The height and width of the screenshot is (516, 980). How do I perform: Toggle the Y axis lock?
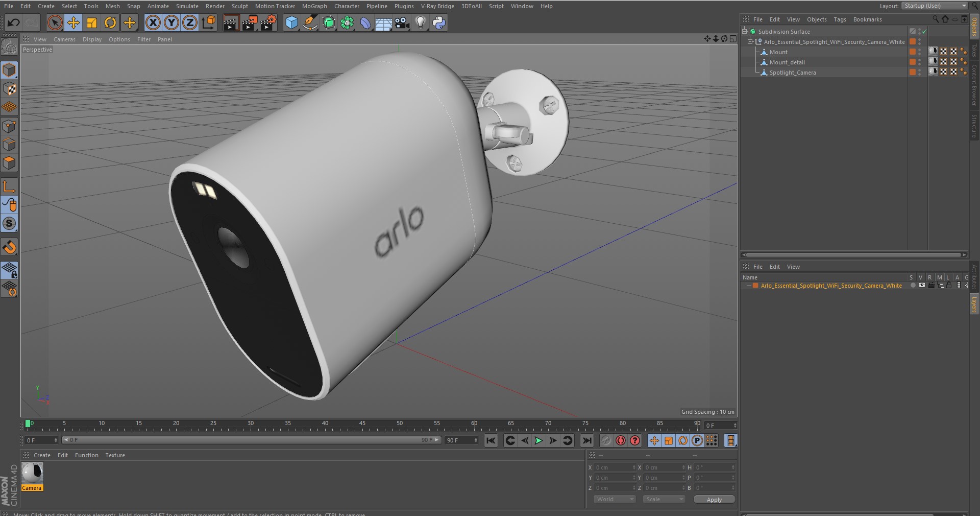171,22
